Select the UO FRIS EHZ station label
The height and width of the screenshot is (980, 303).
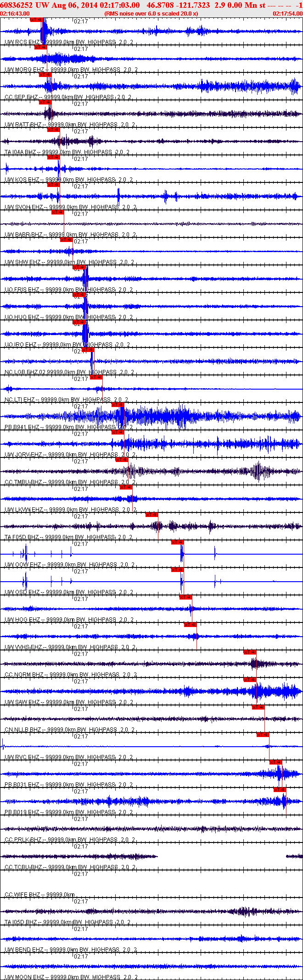[x=22, y=290]
